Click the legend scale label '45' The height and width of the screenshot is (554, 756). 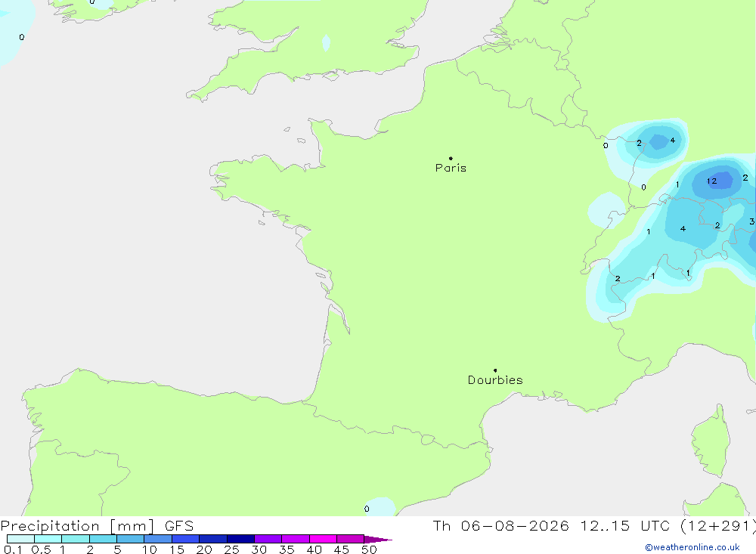pos(342,549)
